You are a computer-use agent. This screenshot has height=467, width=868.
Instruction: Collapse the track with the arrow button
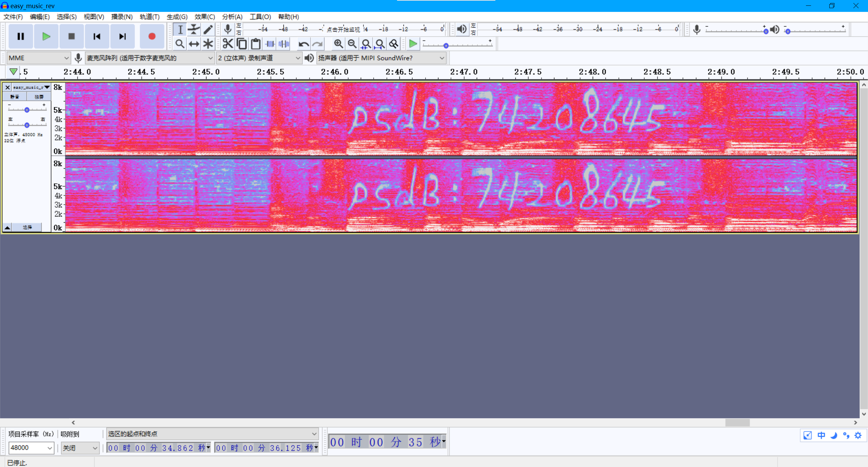(7, 227)
